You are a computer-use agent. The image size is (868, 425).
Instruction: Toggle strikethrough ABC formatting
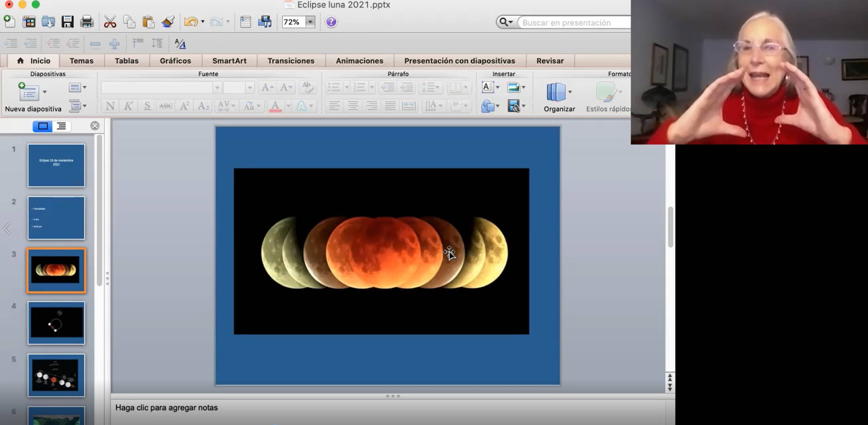(x=166, y=106)
